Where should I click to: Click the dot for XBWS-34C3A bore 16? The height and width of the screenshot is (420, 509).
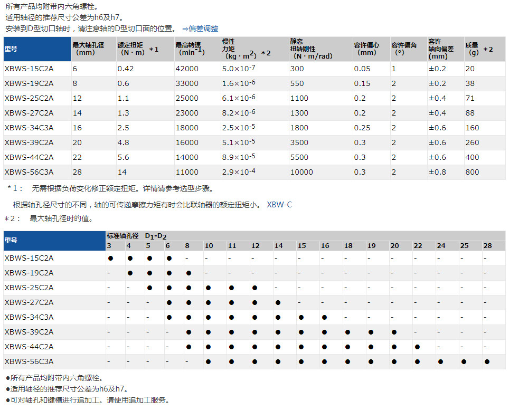(324, 318)
